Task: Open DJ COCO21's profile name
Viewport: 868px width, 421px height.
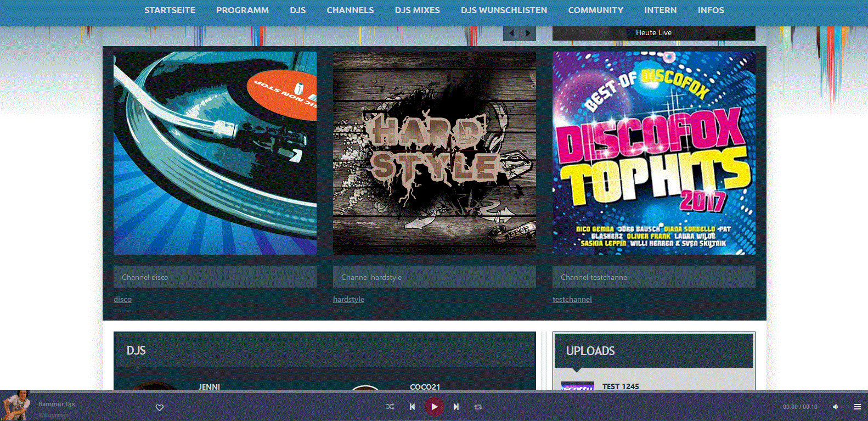Action: click(x=425, y=386)
